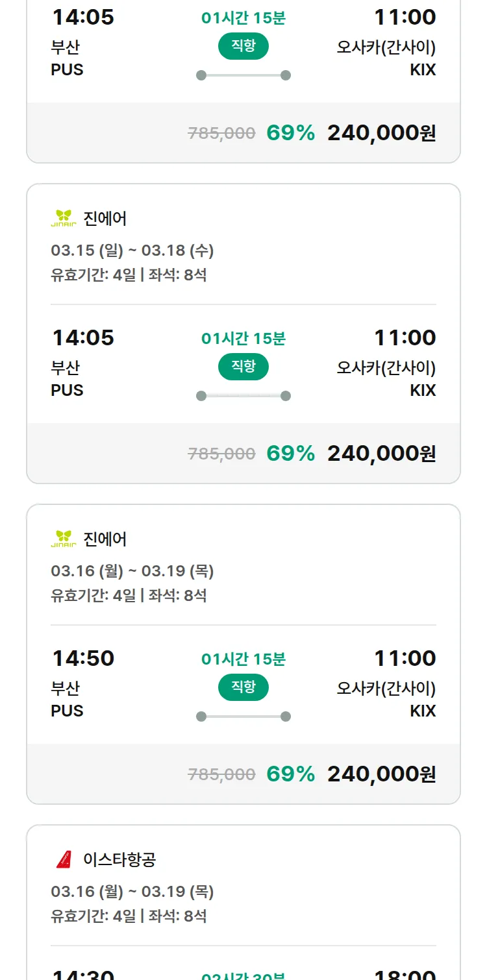Click struck-through 785,000 on 14:50 flight card

pyautogui.click(x=221, y=774)
